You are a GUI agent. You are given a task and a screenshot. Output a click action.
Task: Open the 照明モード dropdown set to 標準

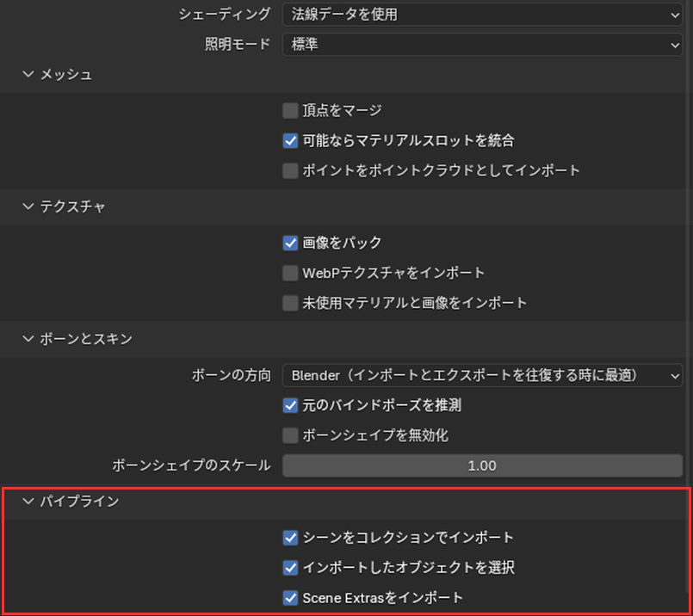point(482,45)
